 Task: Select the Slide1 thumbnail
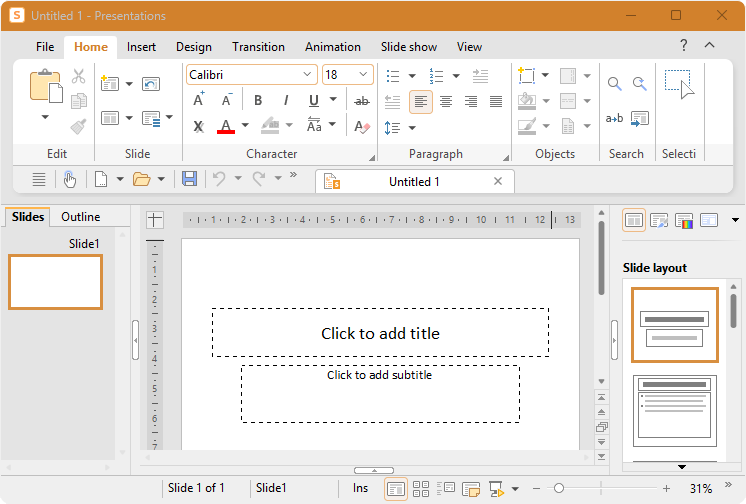click(55, 282)
